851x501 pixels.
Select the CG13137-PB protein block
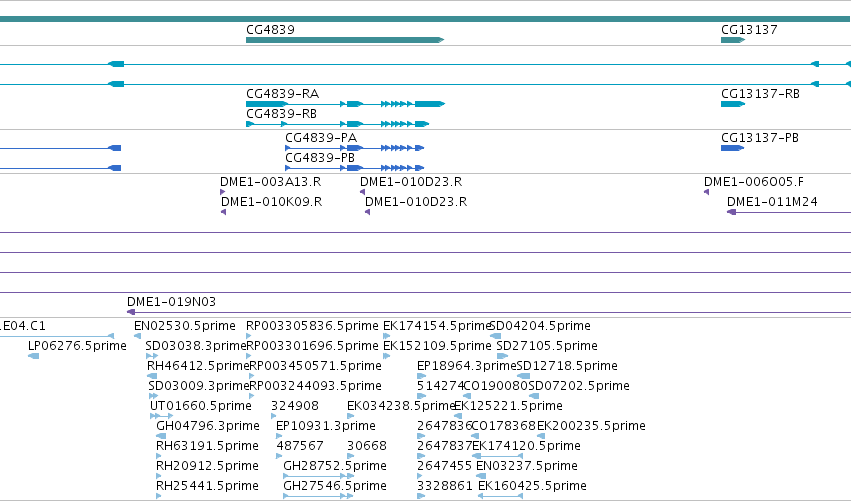coord(732,148)
